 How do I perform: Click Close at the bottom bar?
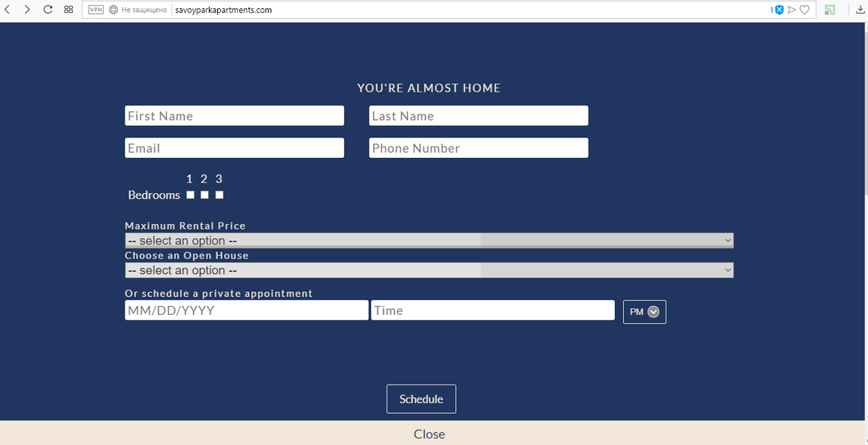pyautogui.click(x=429, y=434)
